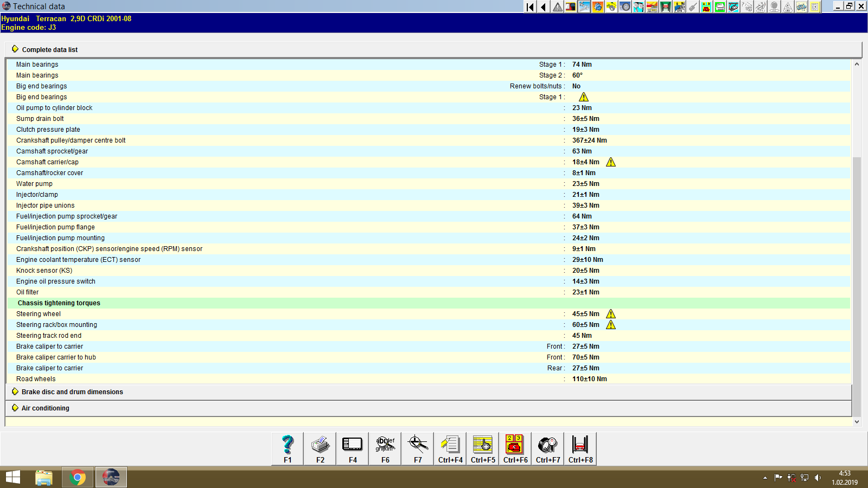
Task: Click the warning symbol beside Camshaft carrier/cap torque
Action: [611, 162]
